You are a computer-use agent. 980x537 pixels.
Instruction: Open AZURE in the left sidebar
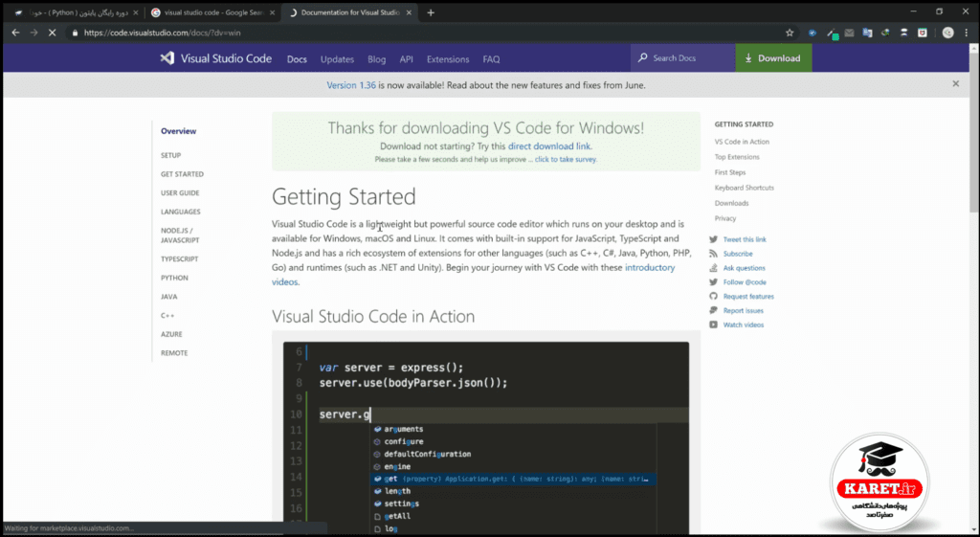(x=171, y=334)
